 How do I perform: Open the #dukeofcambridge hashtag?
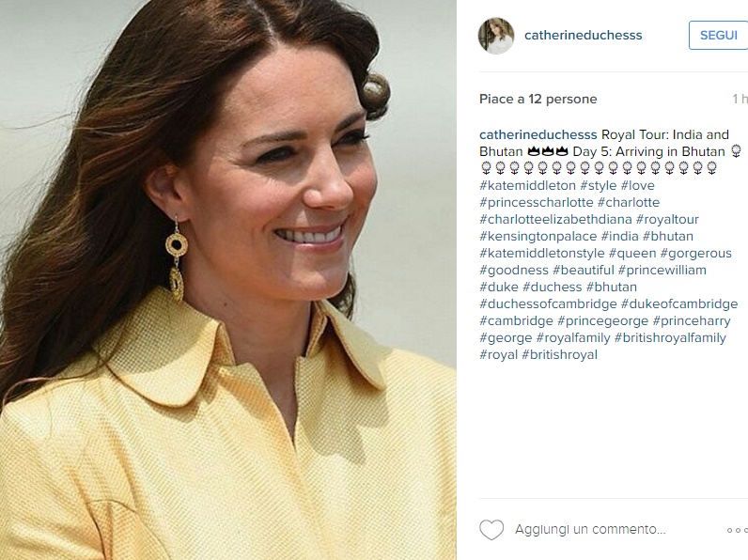coord(679,303)
